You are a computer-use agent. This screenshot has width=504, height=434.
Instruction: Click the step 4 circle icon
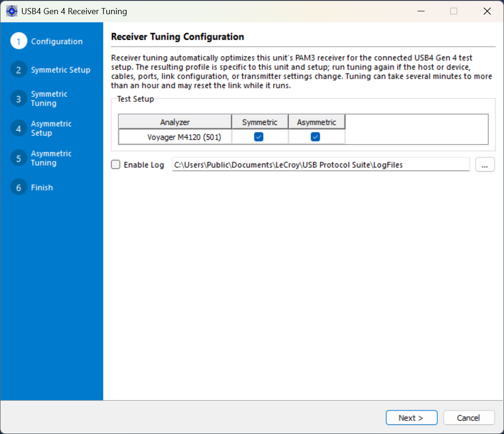[18, 129]
